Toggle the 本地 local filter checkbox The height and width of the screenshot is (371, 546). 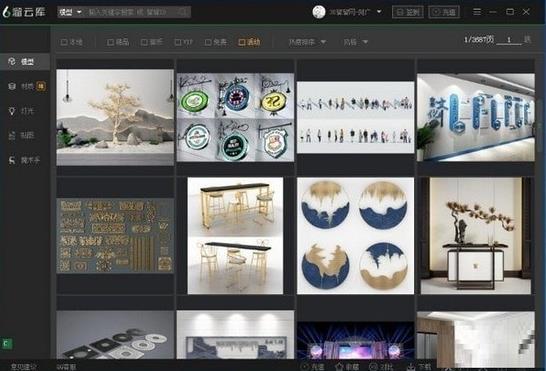pos(64,42)
